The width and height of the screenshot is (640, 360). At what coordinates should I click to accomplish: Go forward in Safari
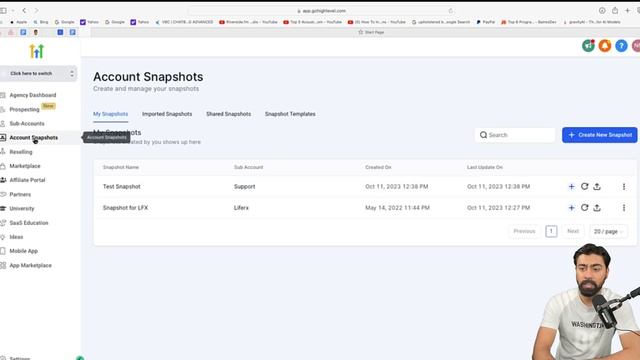(36, 11)
